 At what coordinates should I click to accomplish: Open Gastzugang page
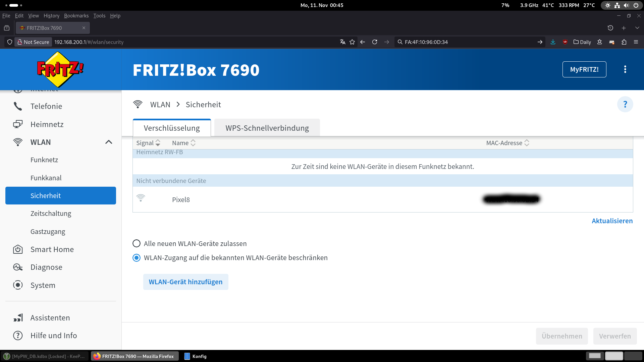point(48,232)
